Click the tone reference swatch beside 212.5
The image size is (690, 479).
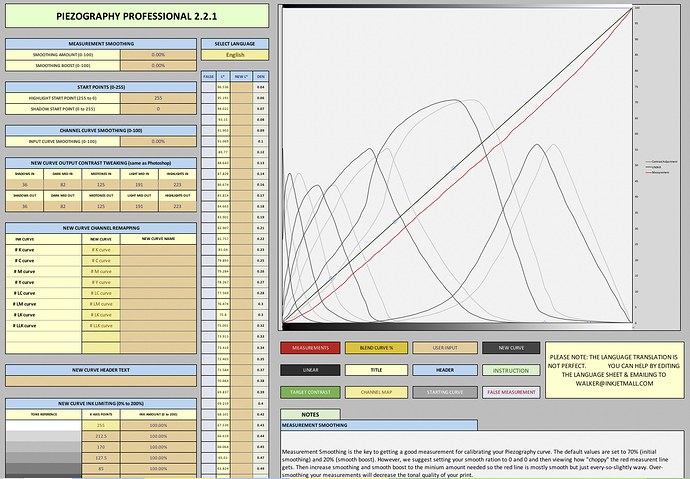click(x=44, y=436)
